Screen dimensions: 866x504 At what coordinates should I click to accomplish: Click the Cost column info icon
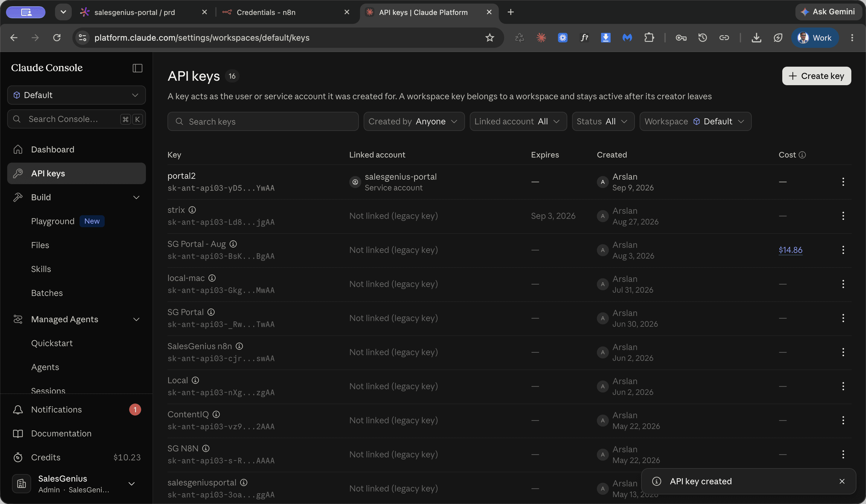pos(802,155)
